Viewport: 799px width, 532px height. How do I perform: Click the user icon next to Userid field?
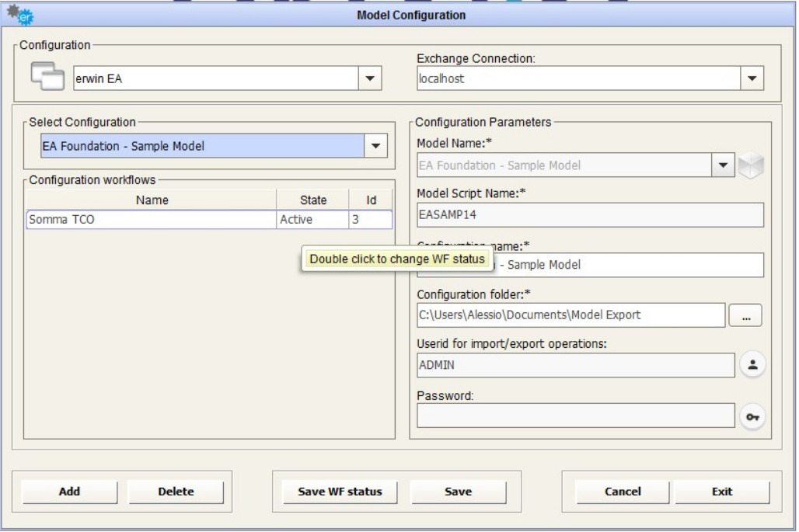[x=752, y=366]
